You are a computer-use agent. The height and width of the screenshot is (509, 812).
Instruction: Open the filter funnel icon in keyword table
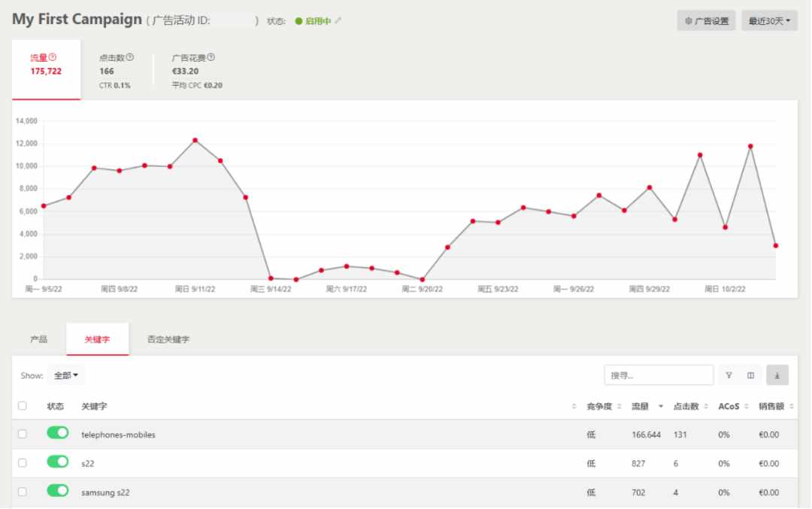[729, 375]
